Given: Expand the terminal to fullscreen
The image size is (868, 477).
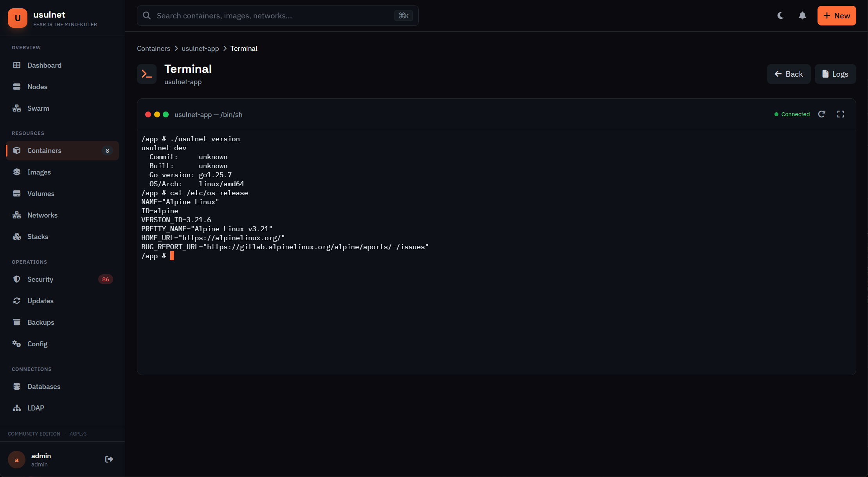Looking at the screenshot, I should [841, 114].
